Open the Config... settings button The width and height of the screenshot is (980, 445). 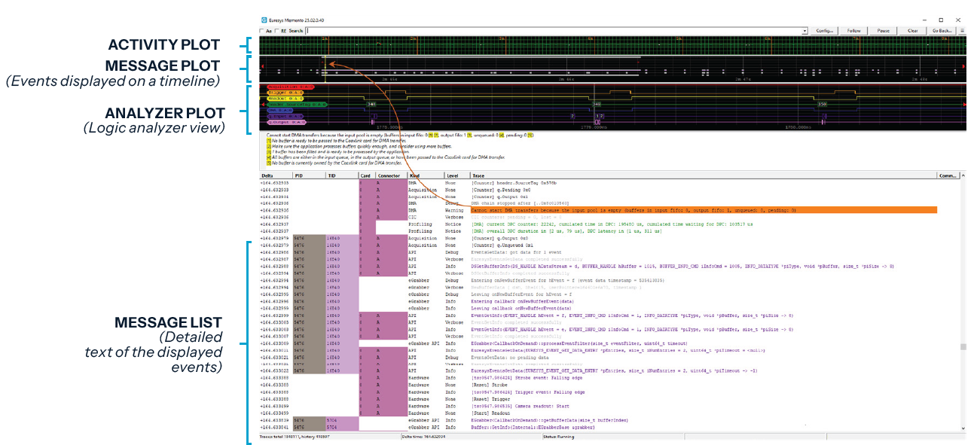tap(824, 31)
